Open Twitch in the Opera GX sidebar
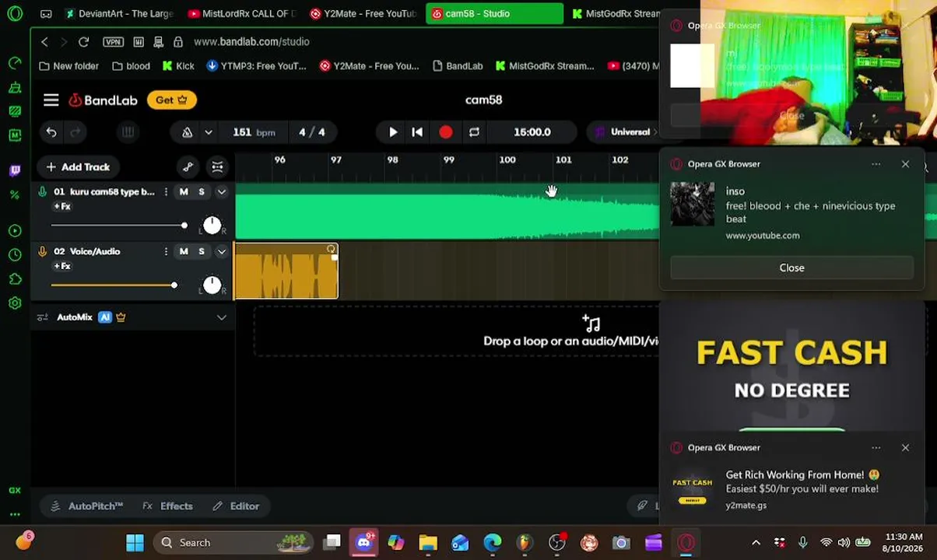Viewport: 937px width, 560px height. coord(15,170)
